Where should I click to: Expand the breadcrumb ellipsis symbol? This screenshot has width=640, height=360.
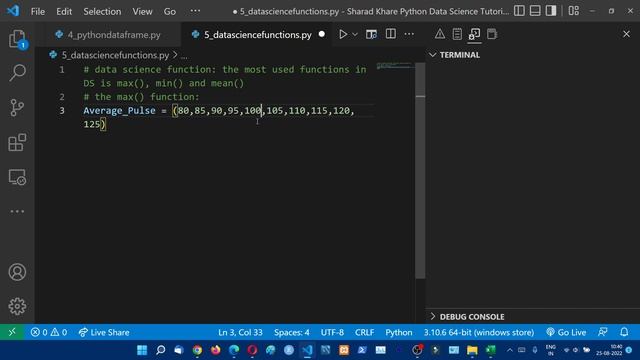coord(184,56)
